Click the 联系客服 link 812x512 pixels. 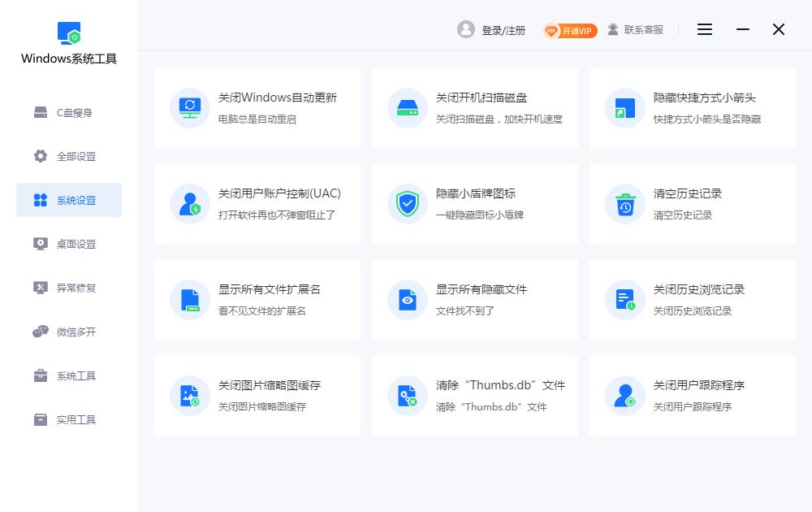point(644,29)
